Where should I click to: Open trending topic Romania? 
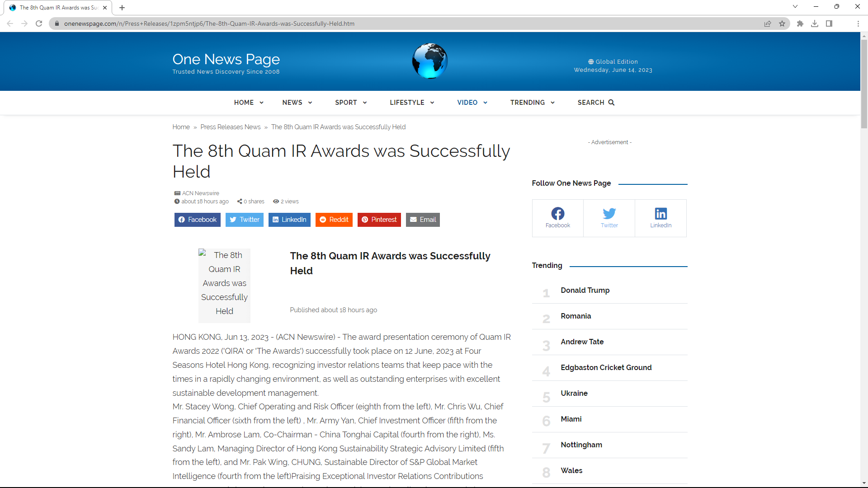(576, 316)
